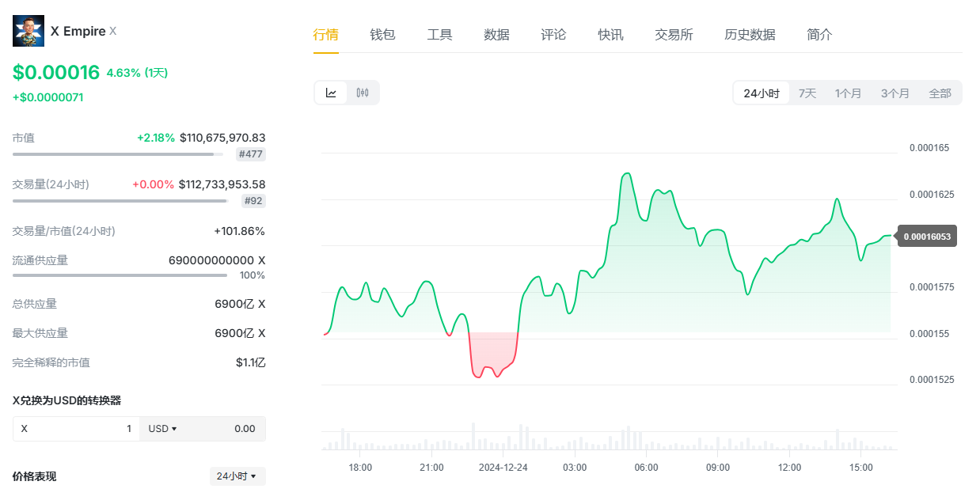980x489 pixels.
Task: Click the 2024-12-24 date label on chart axis
Action: 503,468
